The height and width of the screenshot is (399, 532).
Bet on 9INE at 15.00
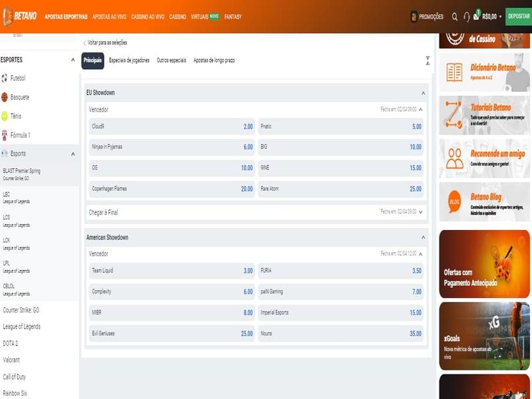[x=340, y=168]
